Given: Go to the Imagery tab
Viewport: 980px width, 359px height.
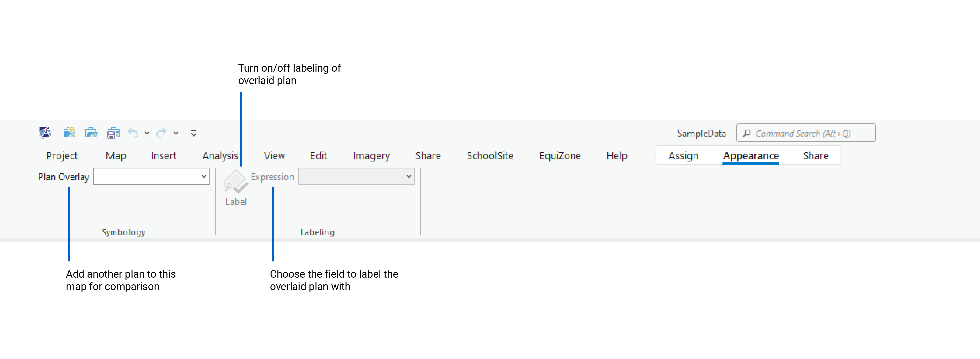Looking at the screenshot, I should 371,156.
